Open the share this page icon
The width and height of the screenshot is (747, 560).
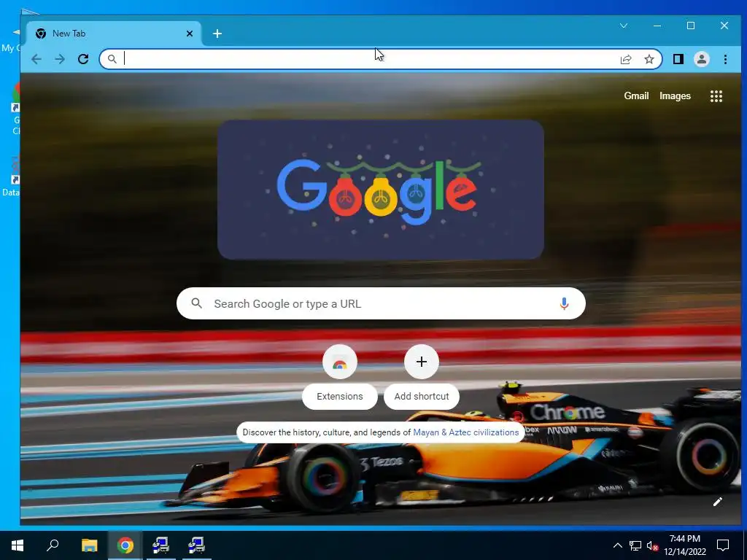[x=625, y=59]
